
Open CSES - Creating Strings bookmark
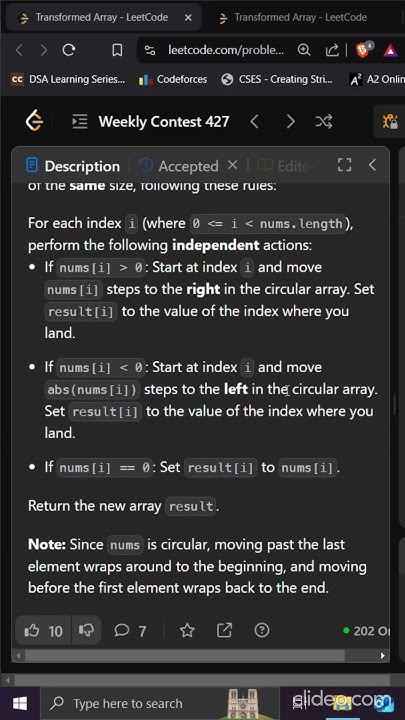click(276, 79)
